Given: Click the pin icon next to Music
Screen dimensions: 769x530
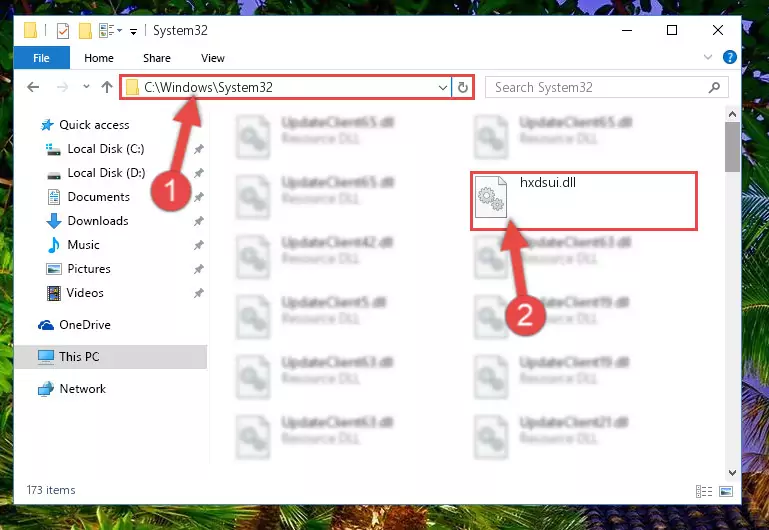Looking at the screenshot, I should coord(199,245).
